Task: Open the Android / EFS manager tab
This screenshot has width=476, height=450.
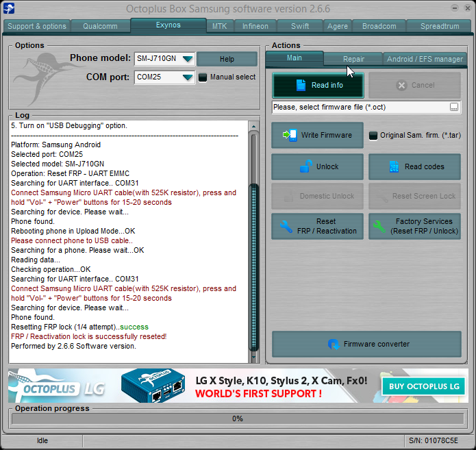Action: point(425,59)
